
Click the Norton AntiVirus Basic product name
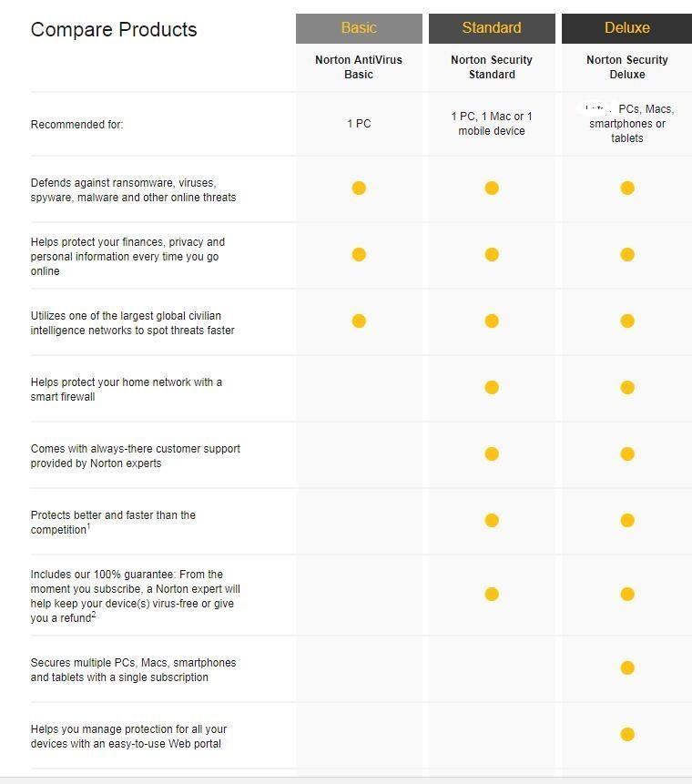coord(359,67)
